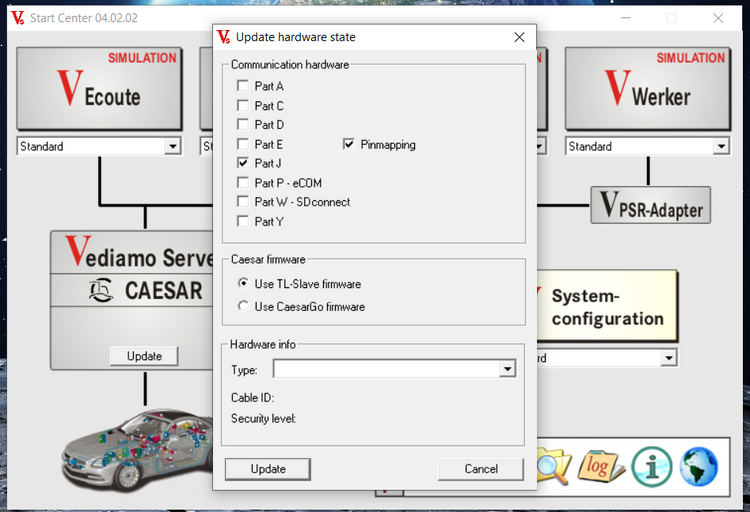Launch the Werker simulation module
This screenshot has width=750, height=512.
(x=648, y=88)
